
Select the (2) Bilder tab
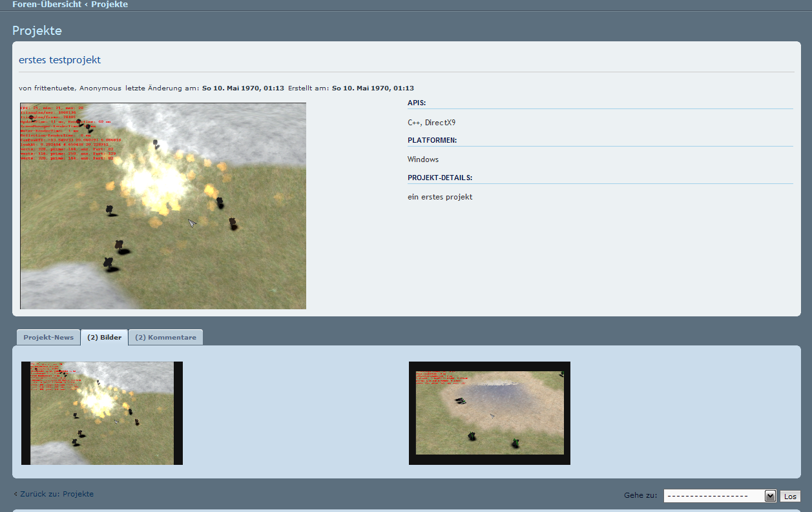point(104,338)
